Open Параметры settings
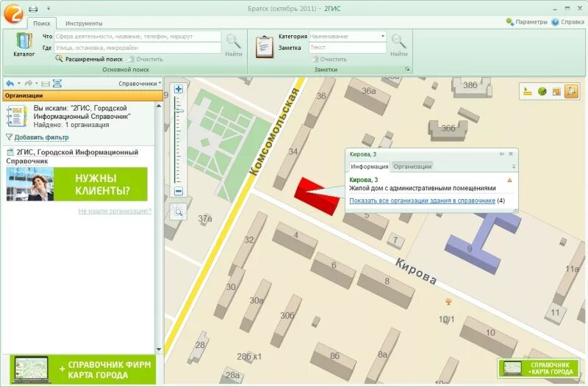This screenshot has width=588, height=387. tap(526, 22)
